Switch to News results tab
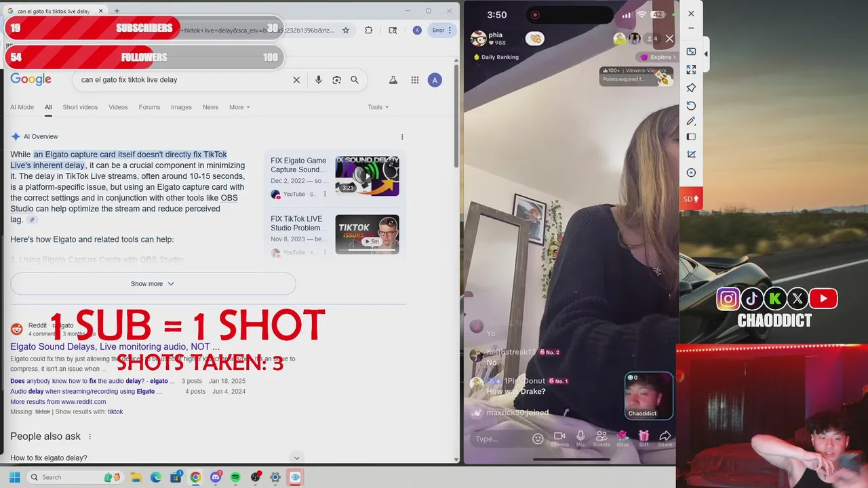 pyautogui.click(x=210, y=107)
